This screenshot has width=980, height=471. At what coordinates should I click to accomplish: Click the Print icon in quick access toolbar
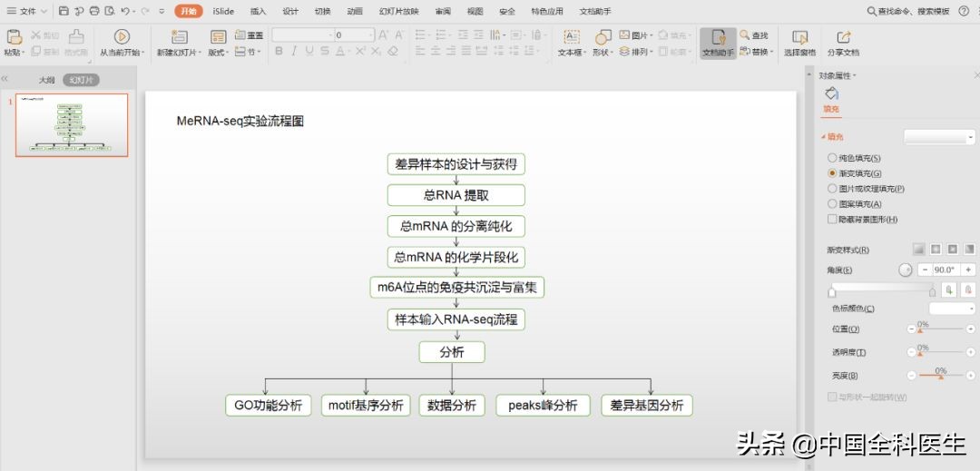pos(94,11)
